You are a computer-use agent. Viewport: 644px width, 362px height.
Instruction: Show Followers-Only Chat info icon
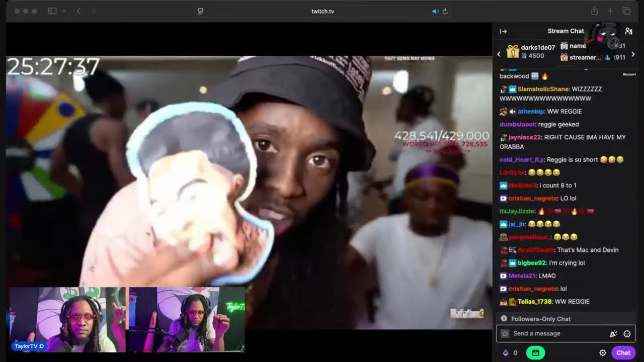[x=504, y=319]
